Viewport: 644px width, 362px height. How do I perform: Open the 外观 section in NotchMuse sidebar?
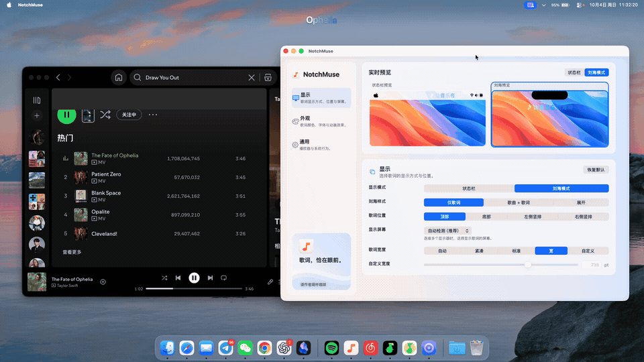[x=321, y=121]
